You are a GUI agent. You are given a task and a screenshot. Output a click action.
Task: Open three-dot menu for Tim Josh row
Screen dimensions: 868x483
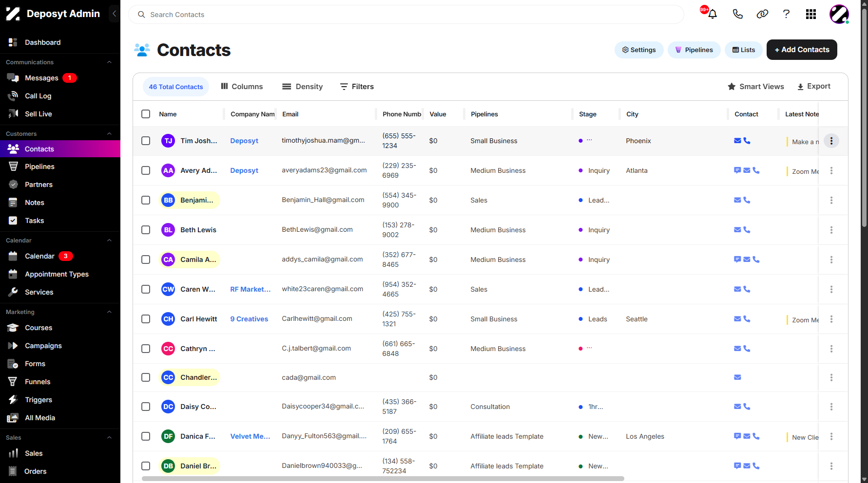pos(831,141)
